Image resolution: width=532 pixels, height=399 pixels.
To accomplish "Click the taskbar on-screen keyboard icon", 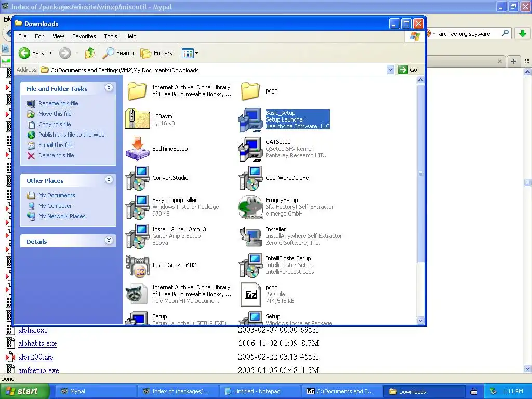I will coord(474,392).
